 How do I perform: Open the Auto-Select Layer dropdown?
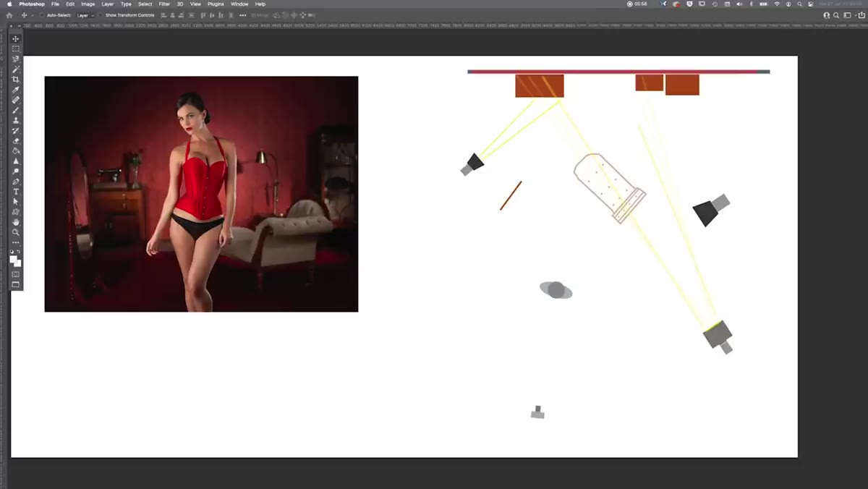85,14
